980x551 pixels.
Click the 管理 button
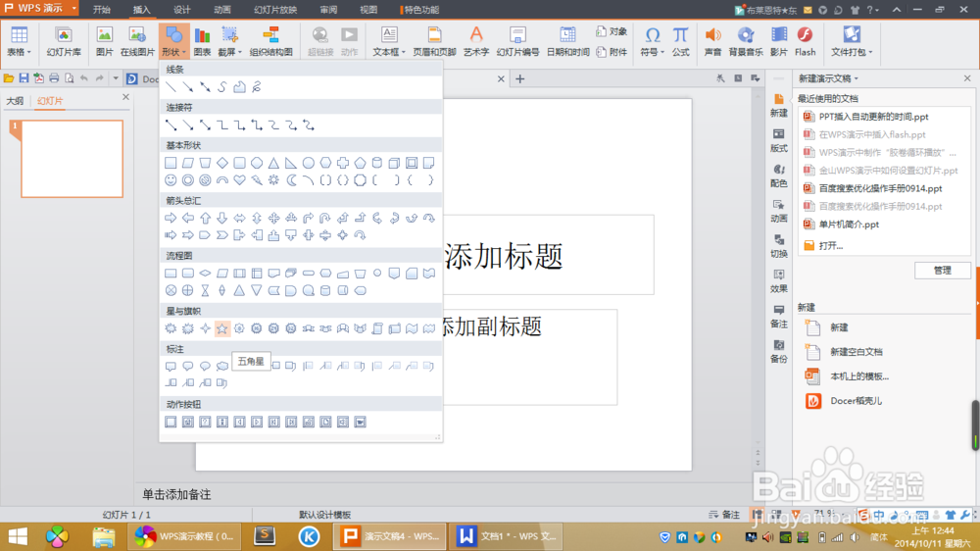(x=943, y=271)
